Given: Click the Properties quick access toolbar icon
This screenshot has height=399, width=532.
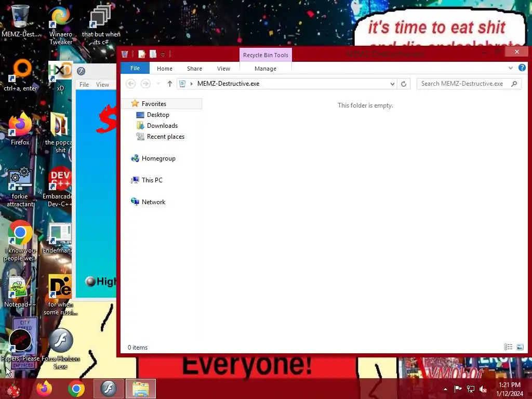Looking at the screenshot, I should [x=142, y=54].
